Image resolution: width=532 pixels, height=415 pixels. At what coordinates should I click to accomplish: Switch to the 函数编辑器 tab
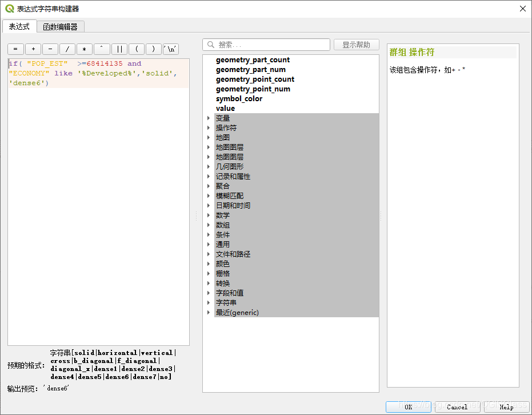61,27
